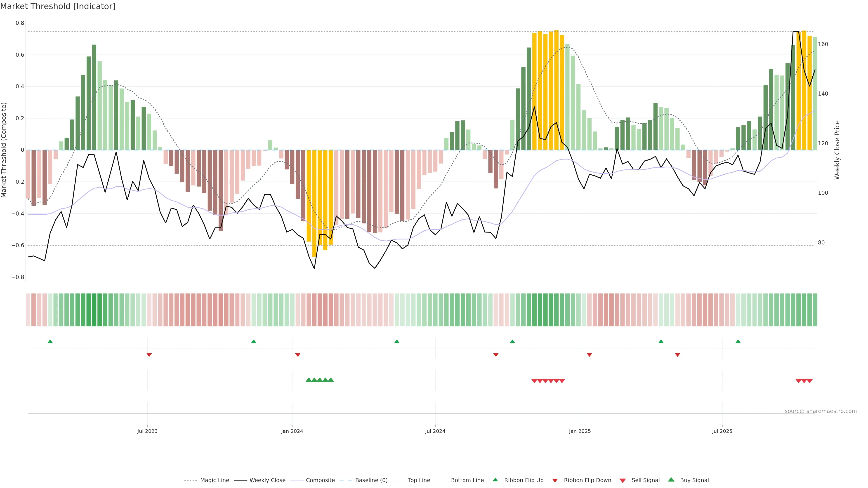Viewport: 868px width, 488px height.
Task: Click the sharemaestro.com source text
Action: (x=821, y=411)
